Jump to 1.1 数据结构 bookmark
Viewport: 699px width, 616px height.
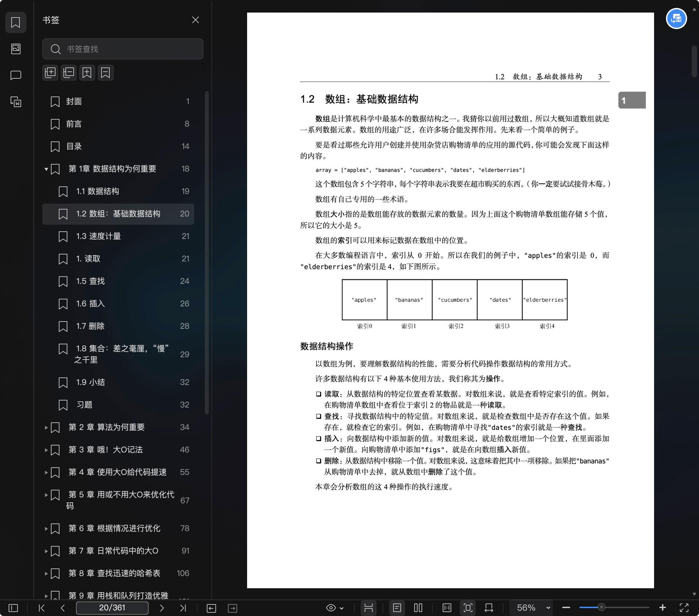[x=118, y=191]
